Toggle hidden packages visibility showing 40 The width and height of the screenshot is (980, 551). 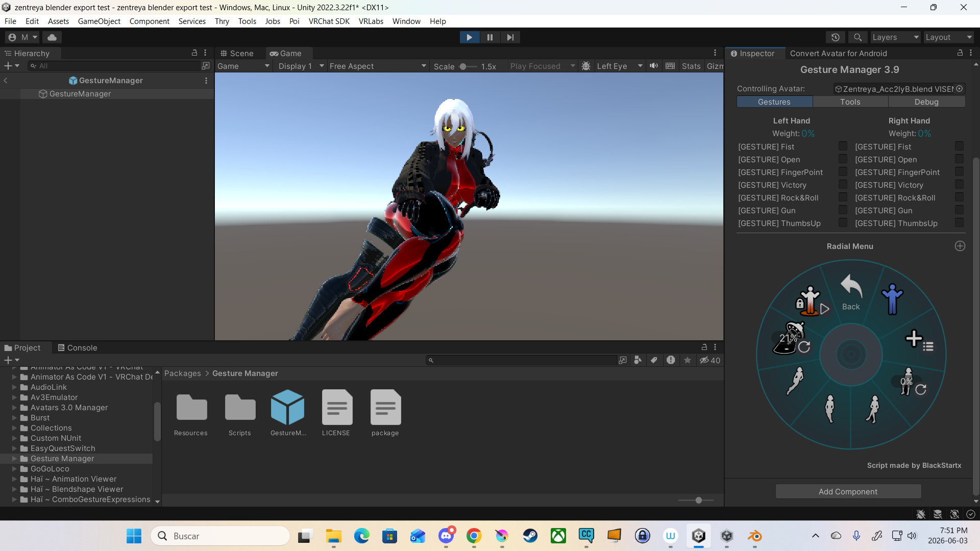point(710,360)
